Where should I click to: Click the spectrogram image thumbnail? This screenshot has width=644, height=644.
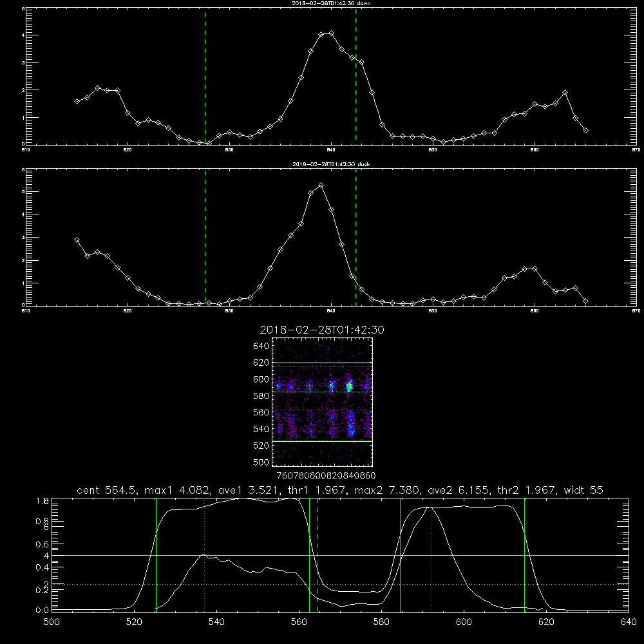pos(322,402)
